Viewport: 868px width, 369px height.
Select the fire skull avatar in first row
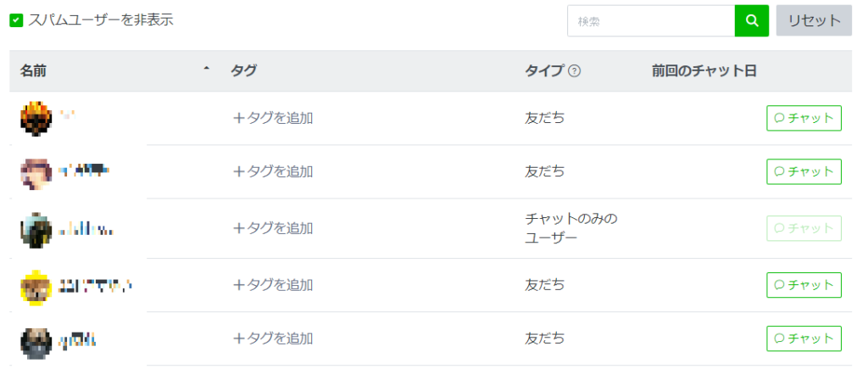click(x=36, y=119)
